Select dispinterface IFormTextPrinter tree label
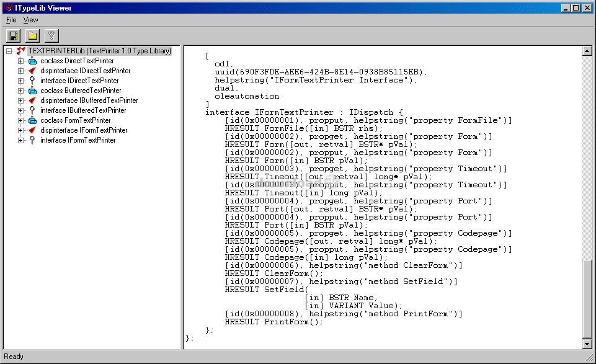596x364 pixels. pos(84,130)
